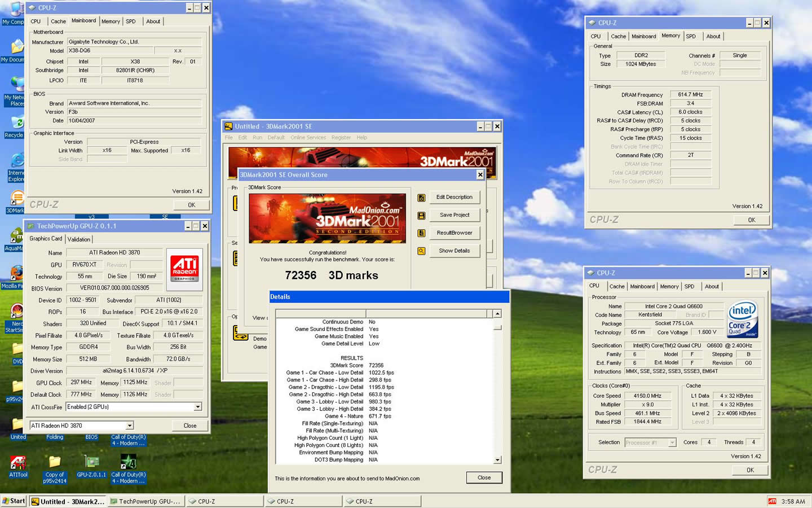812x508 pixels.
Task: Click the Show Details magnifier icon
Action: (421, 251)
